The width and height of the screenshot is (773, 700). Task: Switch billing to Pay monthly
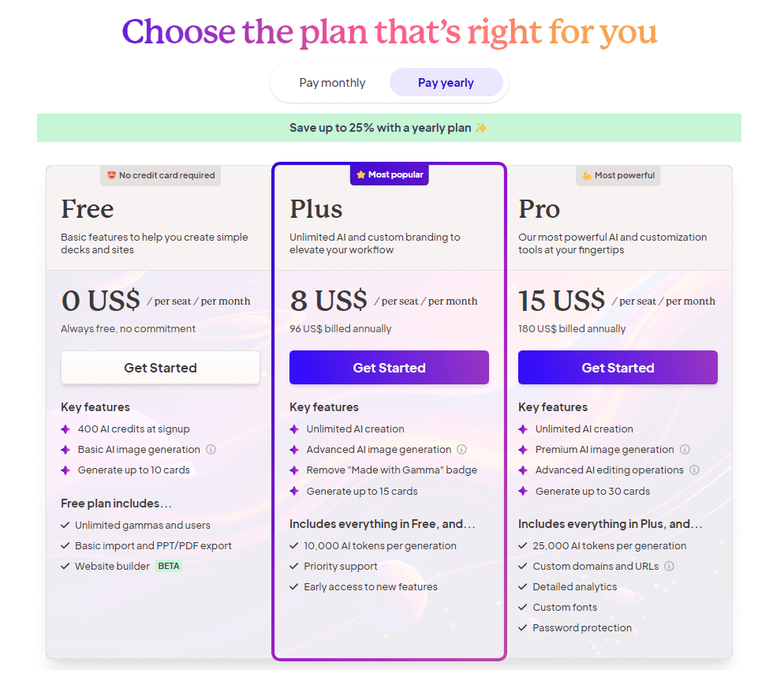click(332, 83)
